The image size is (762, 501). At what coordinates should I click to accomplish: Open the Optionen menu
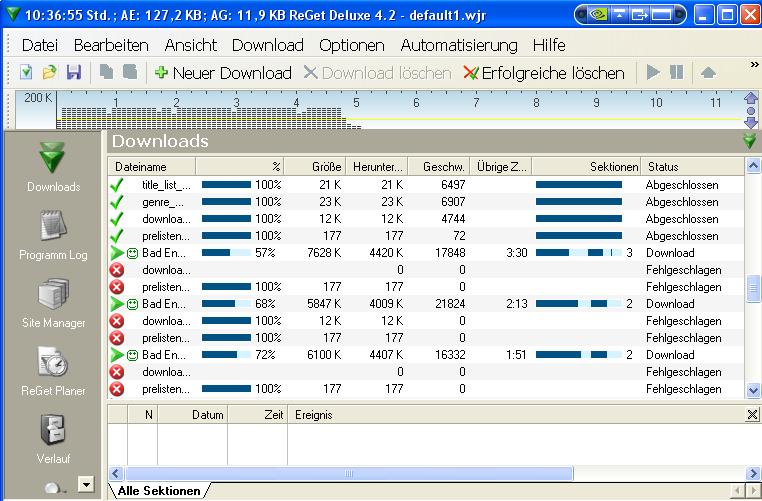coord(352,45)
